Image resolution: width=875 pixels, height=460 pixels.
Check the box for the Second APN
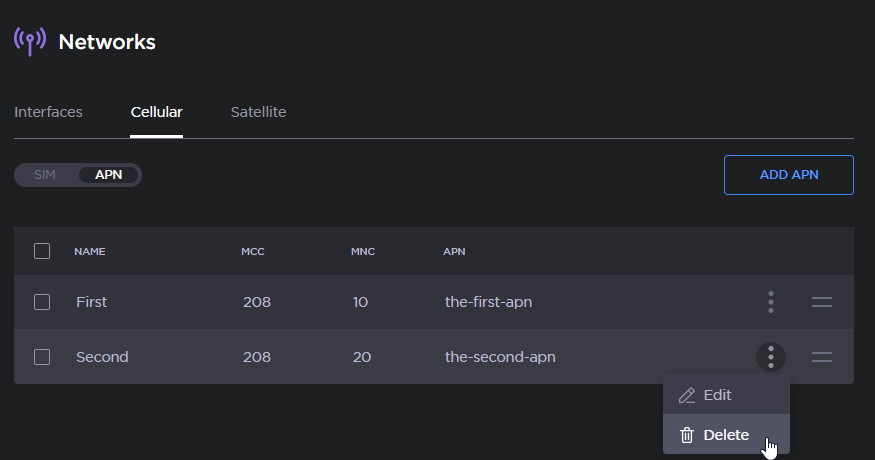coord(42,357)
